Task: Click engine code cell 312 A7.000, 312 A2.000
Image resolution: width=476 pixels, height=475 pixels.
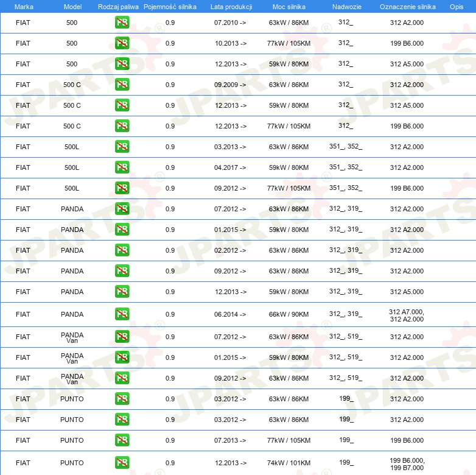Action: [x=407, y=315]
